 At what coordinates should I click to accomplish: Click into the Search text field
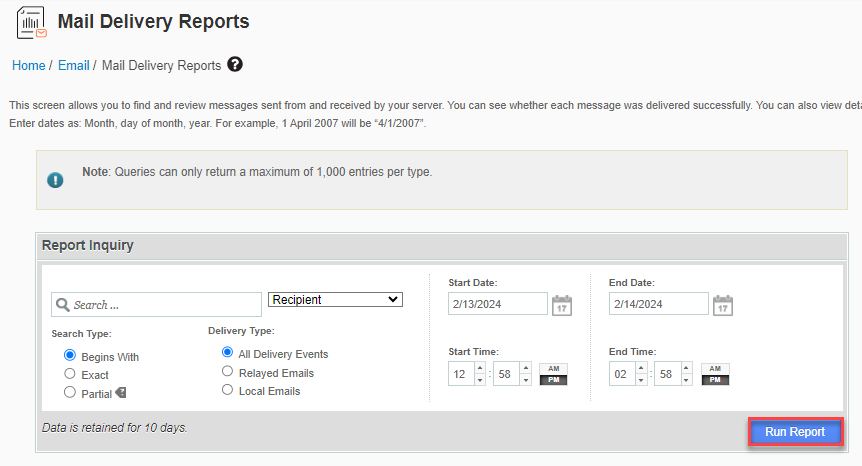[x=160, y=305]
